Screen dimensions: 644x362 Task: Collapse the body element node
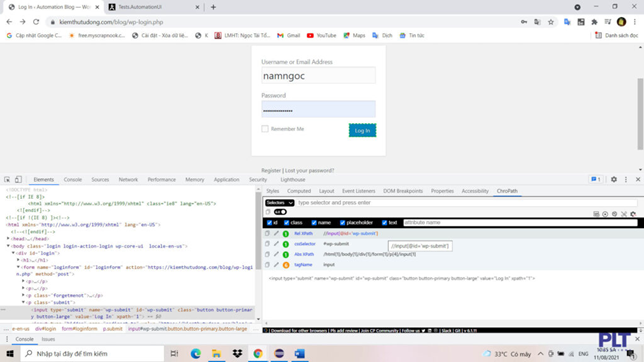tap(8, 246)
